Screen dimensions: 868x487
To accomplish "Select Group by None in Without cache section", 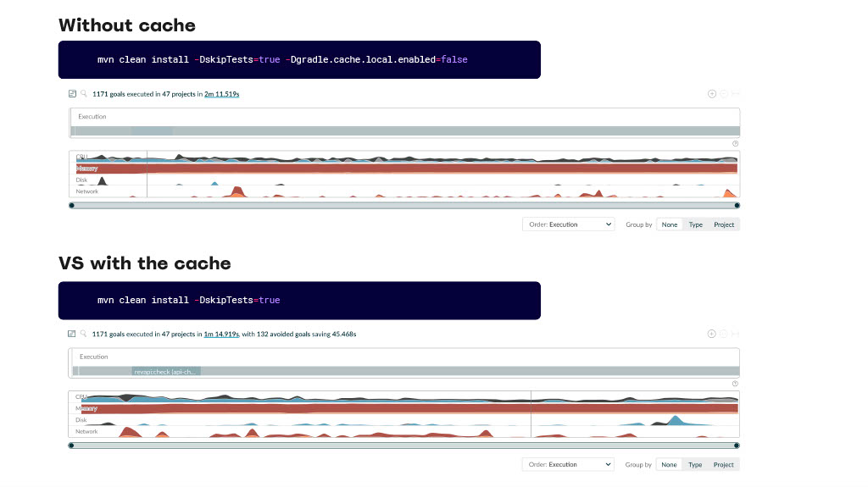I will 670,224.
